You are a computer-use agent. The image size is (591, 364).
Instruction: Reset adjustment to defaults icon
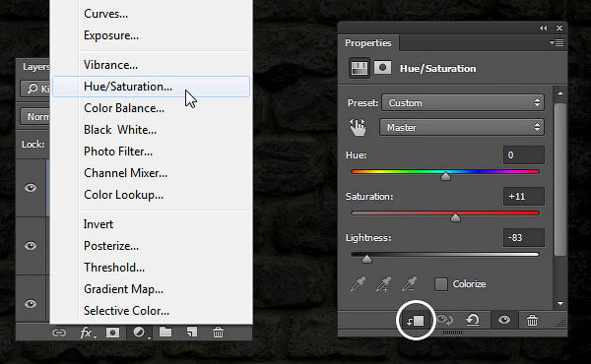tap(473, 320)
